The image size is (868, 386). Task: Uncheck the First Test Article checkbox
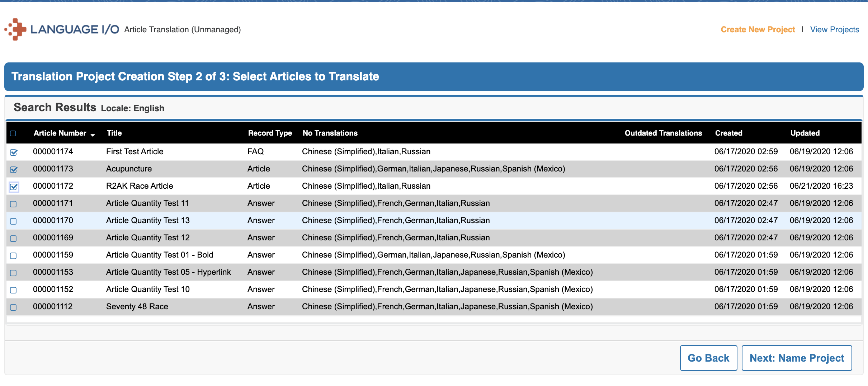click(x=14, y=152)
